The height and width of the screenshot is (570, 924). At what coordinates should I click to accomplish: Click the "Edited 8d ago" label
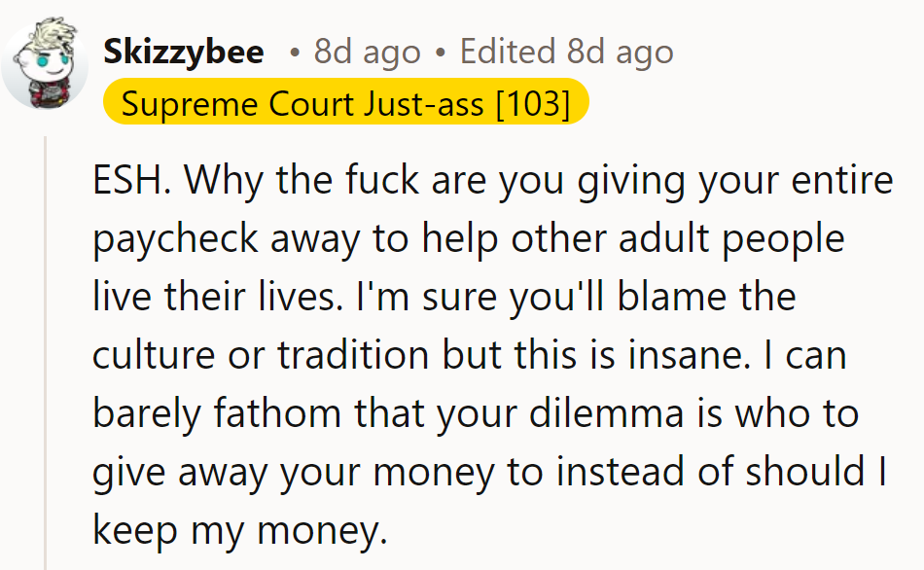click(x=566, y=52)
